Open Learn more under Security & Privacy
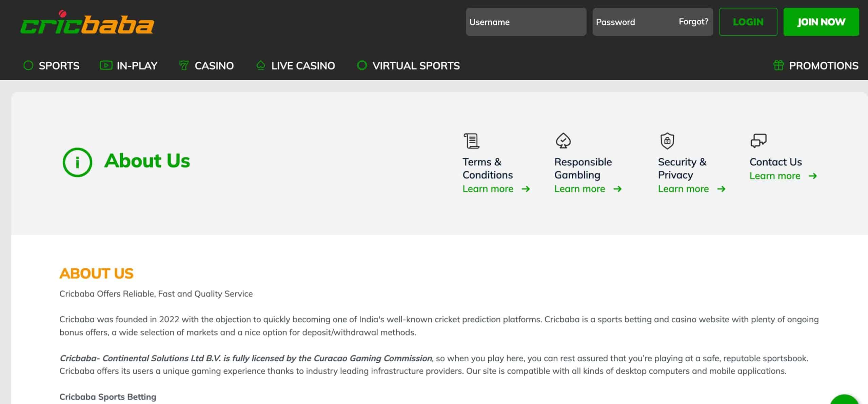The width and height of the screenshot is (868, 404). click(x=683, y=189)
